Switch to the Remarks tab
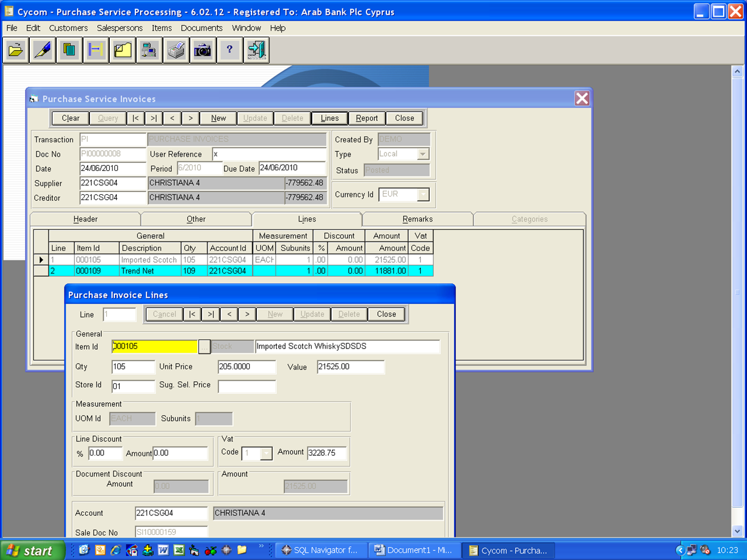747x560 pixels. [417, 219]
